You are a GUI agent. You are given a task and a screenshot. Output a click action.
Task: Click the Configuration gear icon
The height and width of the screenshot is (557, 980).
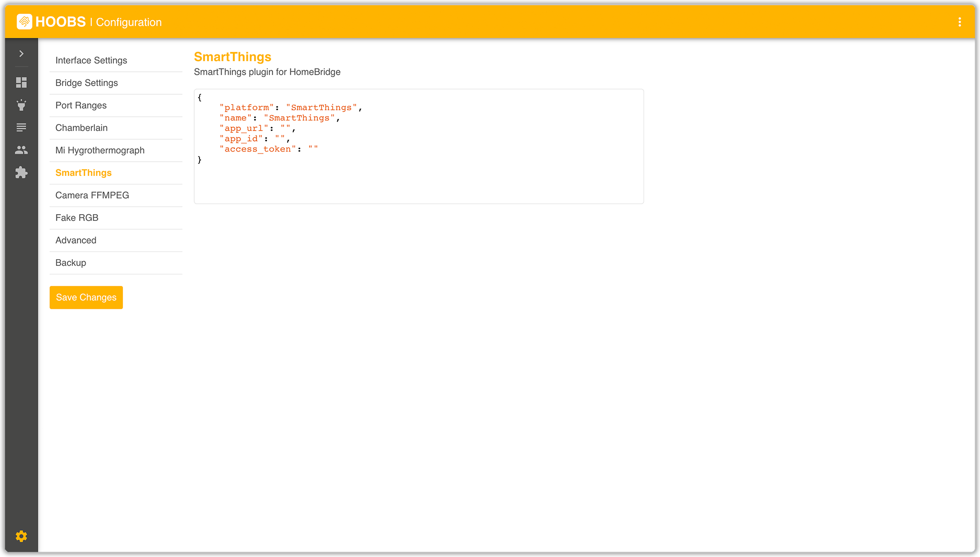(x=21, y=536)
